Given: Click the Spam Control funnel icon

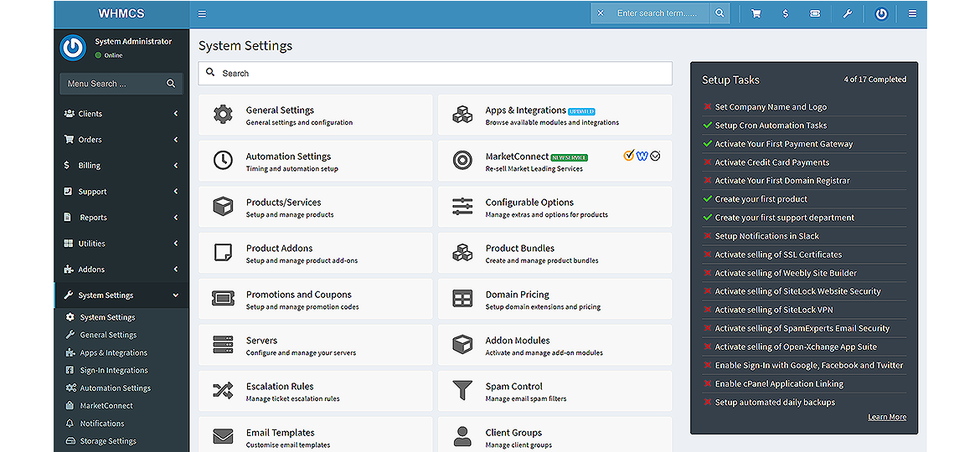Looking at the screenshot, I should click(x=462, y=391).
